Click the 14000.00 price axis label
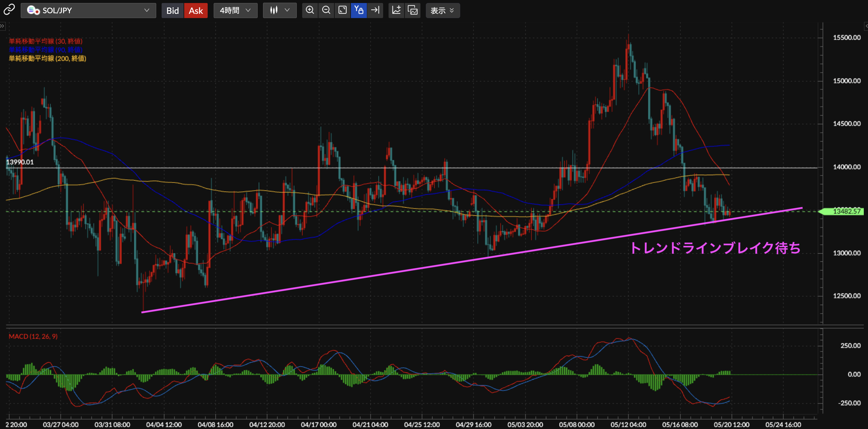The height and width of the screenshot is (429, 868). (x=846, y=167)
